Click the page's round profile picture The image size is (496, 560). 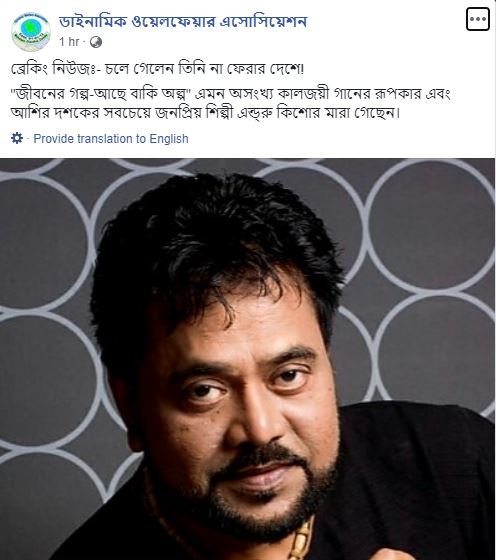[31, 32]
